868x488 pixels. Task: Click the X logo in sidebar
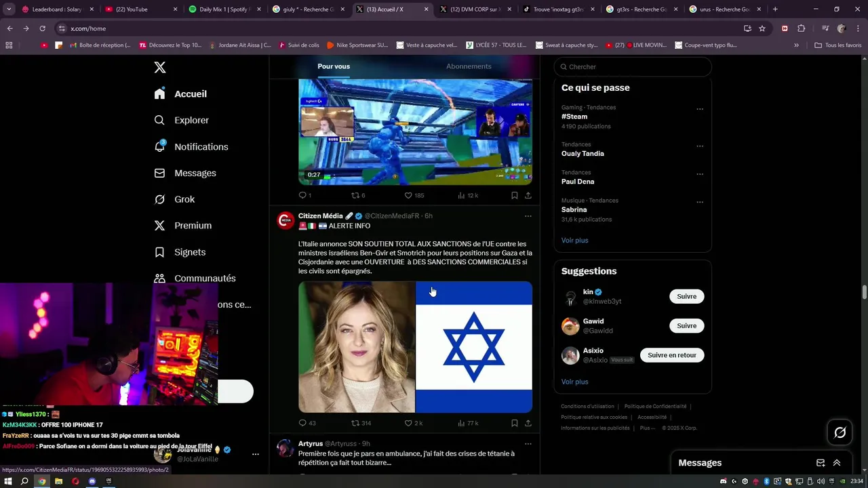tap(160, 67)
